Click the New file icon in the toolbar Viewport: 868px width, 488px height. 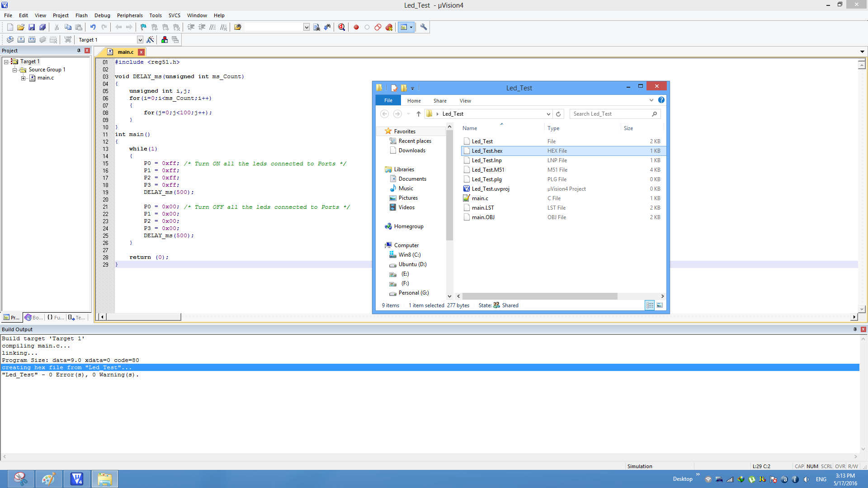(x=10, y=27)
